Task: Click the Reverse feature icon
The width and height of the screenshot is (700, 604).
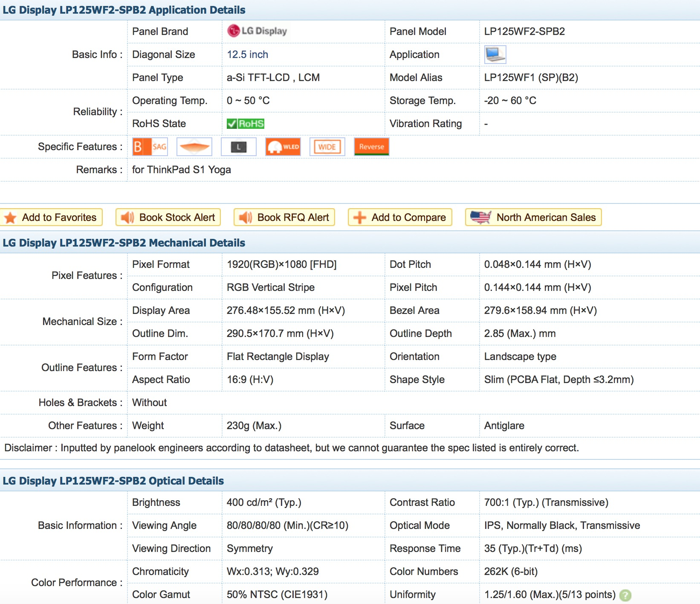Action: [372, 147]
